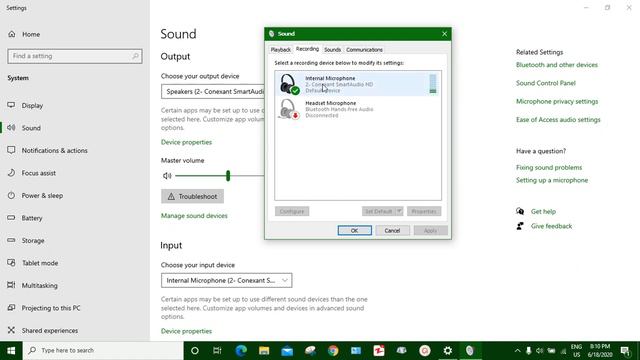Viewport: 640px width, 360px height.
Task: Click Apply in Sound dialog
Action: coord(430,231)
